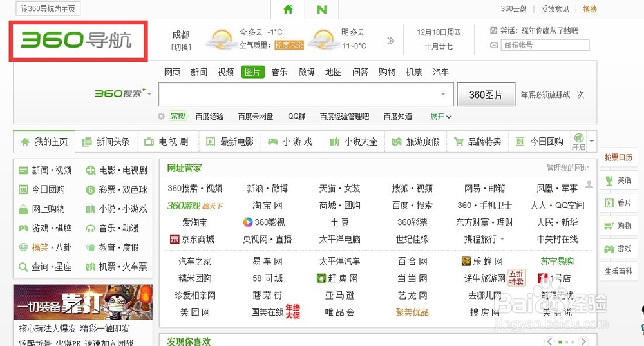Click the 网上购物 bag icon
This screenshot has height=346, width=644.
tap(23, 209)
